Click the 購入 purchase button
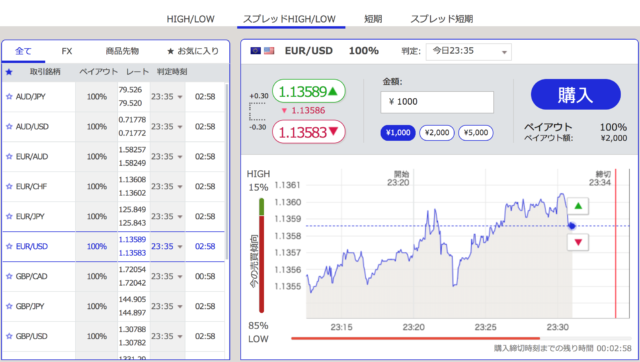The width and height of the screenshot is (640, 362). pos(576,95)
